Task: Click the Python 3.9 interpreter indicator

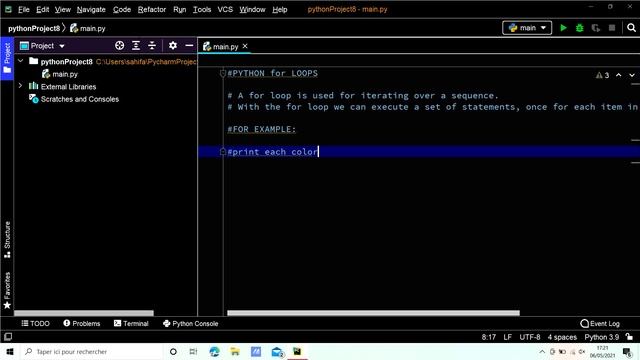Action: tap(602, 337)
